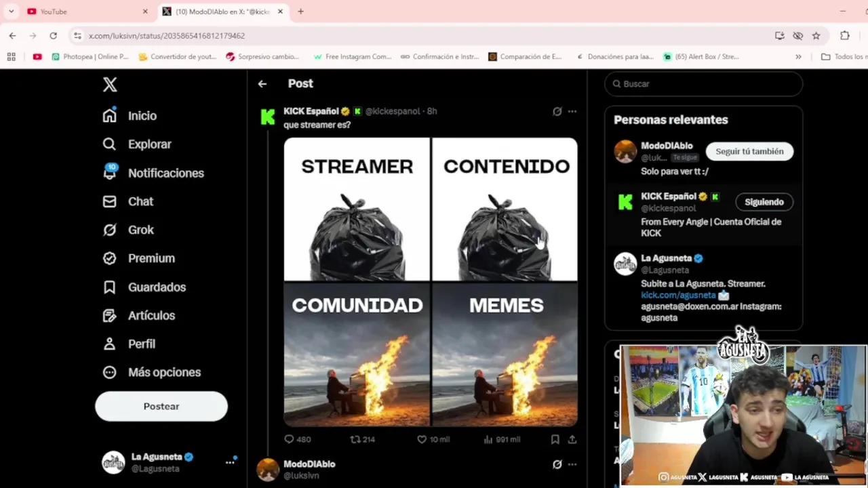Click the back arrow next to Post
This screenshot has height=488, width=868.
click(262, 84)
